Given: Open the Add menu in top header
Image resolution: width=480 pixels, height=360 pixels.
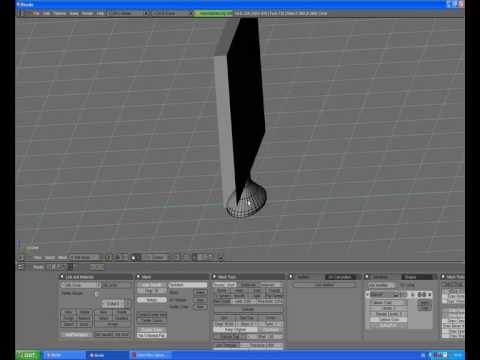Looking at the screenshot, I should click(46, 14).
